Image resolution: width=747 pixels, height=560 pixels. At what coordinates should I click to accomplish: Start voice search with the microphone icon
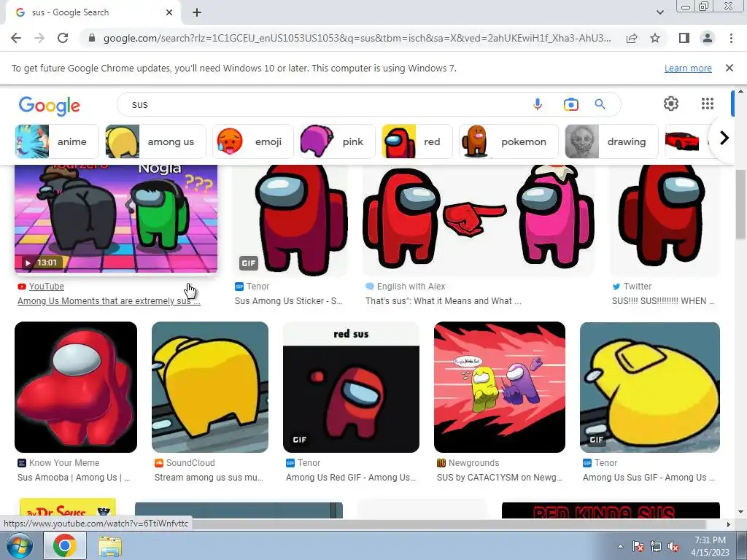coord(538,104)
